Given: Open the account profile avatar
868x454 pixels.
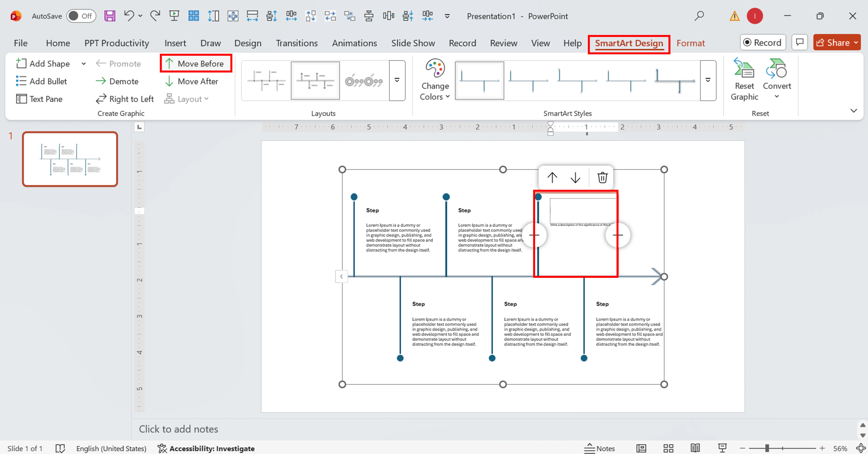Looking at the screenshot, I should pyautogui.click(x=755, y=16).
